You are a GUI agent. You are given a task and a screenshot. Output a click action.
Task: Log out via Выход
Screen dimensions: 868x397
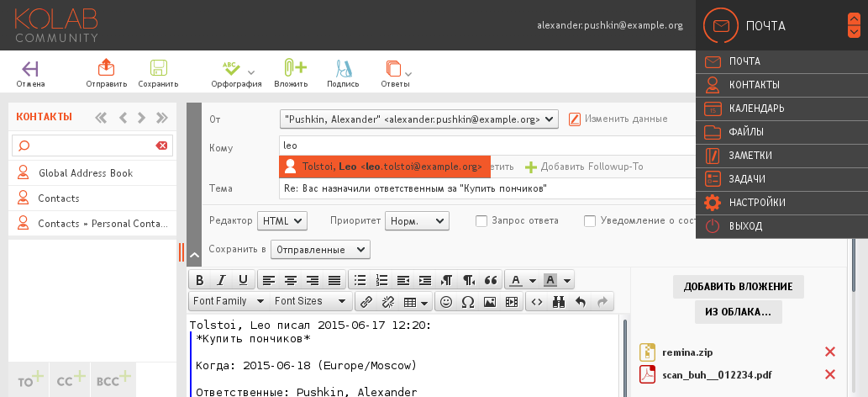(781, 226)
